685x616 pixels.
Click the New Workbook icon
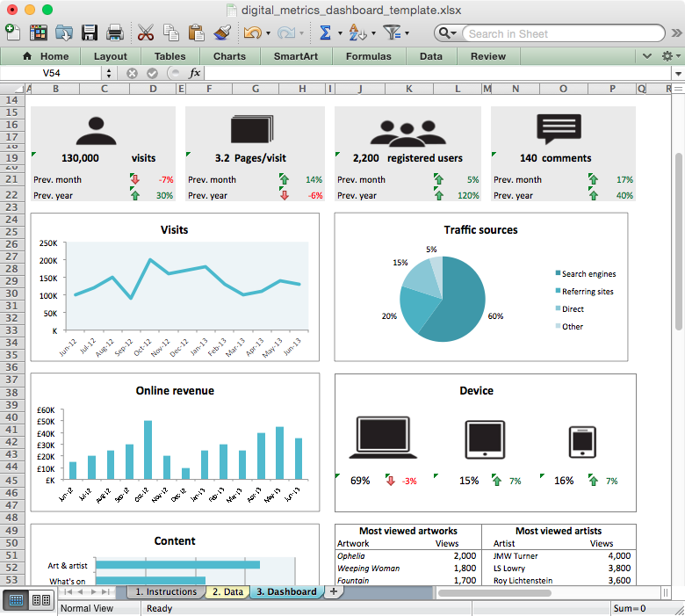[12, 33]
